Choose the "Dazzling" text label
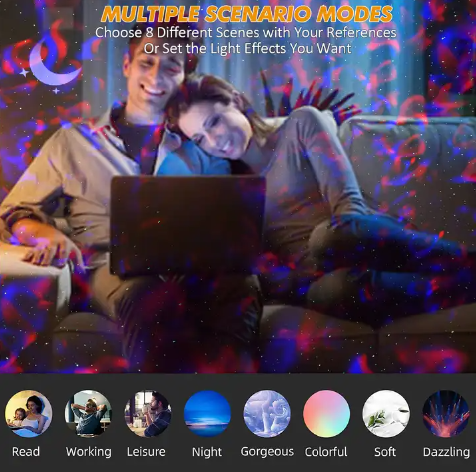This screenshot has width=476, height=472. (446, 452)
